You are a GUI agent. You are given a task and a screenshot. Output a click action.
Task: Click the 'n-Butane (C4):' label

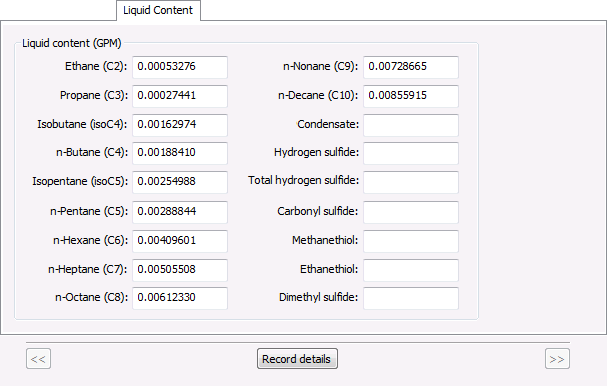tap(92, 152)
